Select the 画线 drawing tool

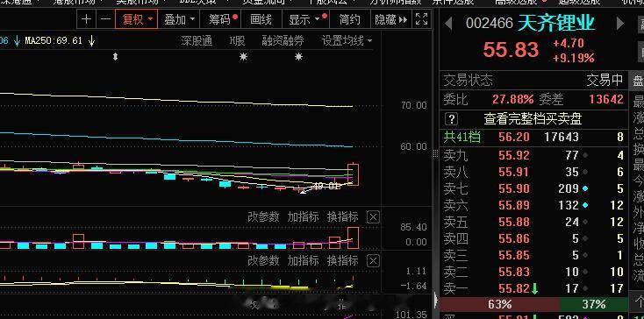coord(261,19)
